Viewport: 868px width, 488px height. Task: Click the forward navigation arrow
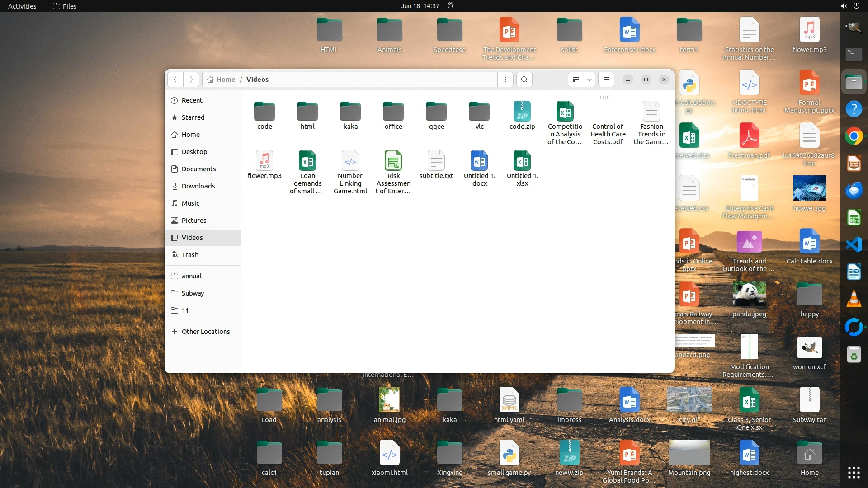pos(191,80)
